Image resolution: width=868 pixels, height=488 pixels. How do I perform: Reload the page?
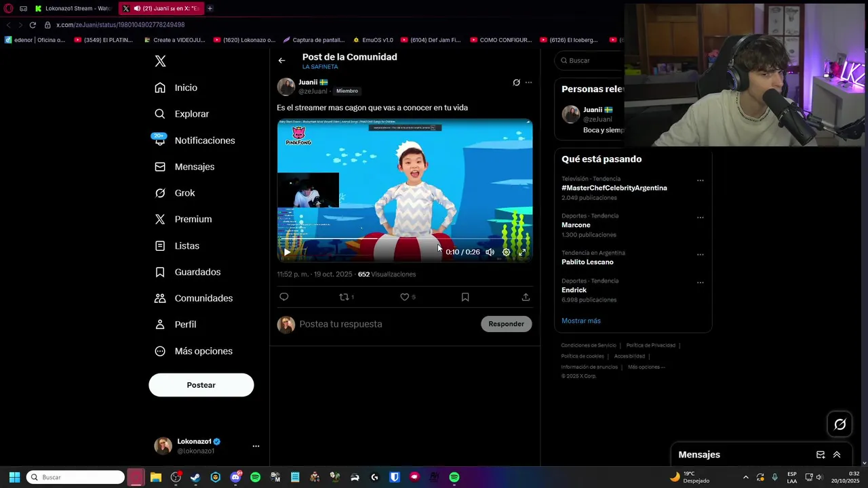tap(32, 25)
